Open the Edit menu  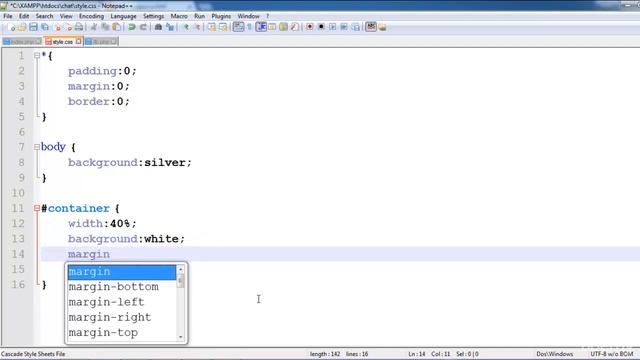tap(24, 16)
